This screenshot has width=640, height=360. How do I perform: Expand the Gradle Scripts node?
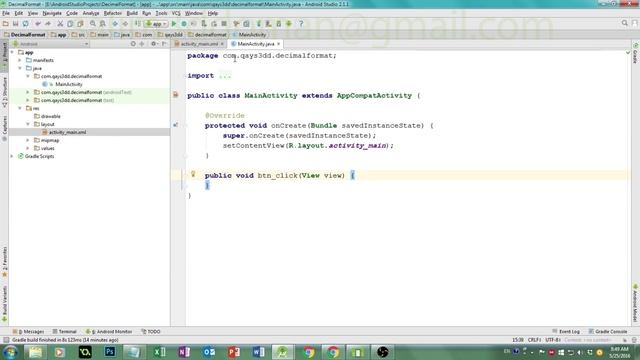point(12,156)
